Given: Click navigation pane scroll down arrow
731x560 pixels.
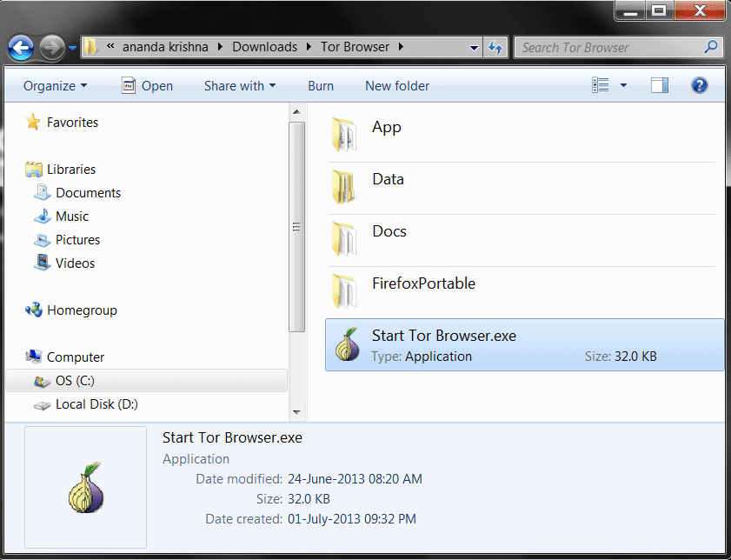Looking at the screenshot, I should point(296,412).
